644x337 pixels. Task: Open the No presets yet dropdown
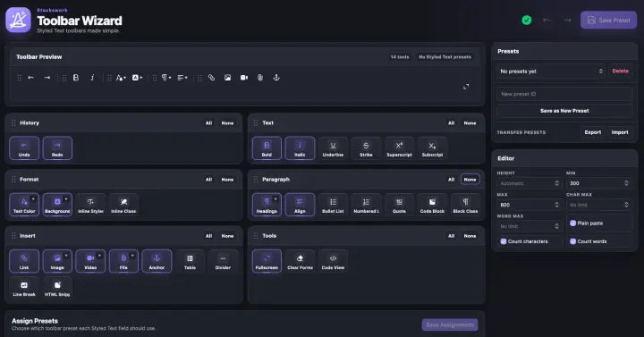click(x=551, y=71)
